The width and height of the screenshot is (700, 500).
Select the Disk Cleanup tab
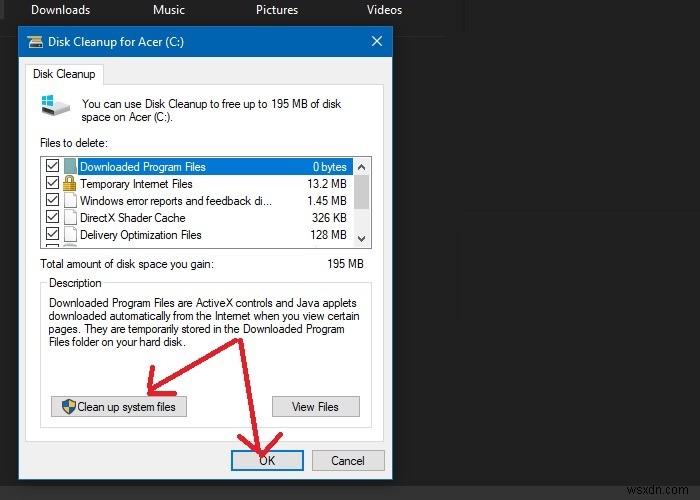[x=64, y=74]
